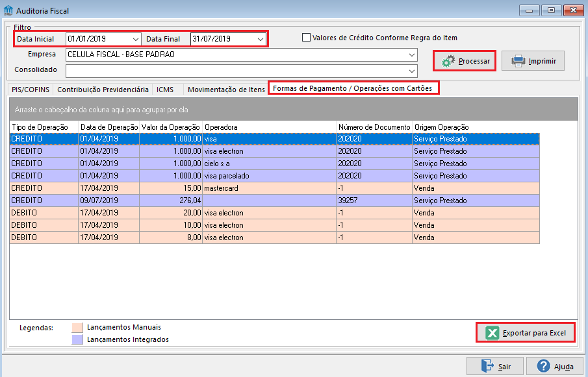Click the Auditoria Fiscal app icon in title bar
This screenshot has height=377, width=588.
8,10
